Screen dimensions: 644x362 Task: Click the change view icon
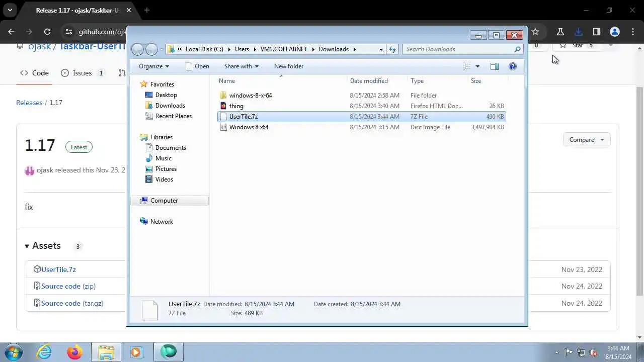tap(467, 66)
